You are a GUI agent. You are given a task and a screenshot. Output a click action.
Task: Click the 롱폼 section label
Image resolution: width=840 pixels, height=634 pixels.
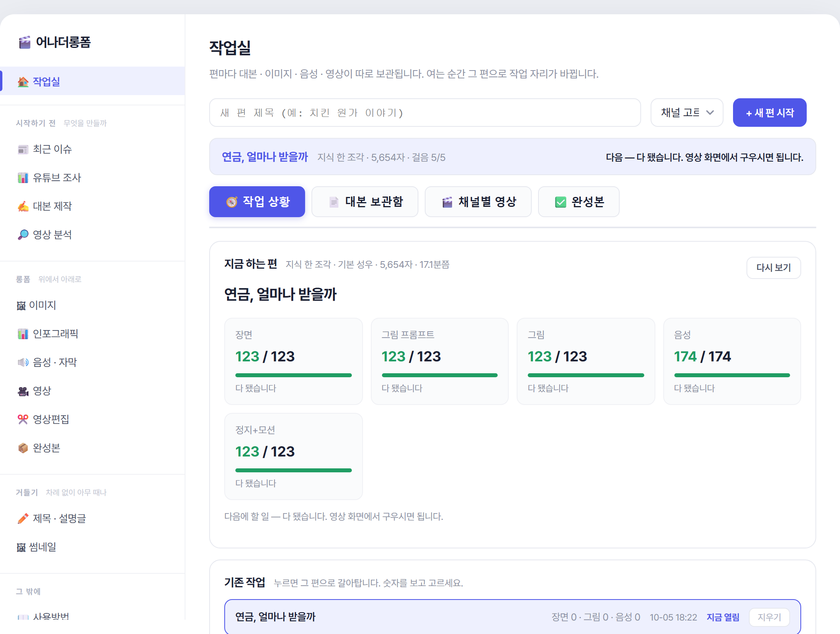click(x=23, y=279)
